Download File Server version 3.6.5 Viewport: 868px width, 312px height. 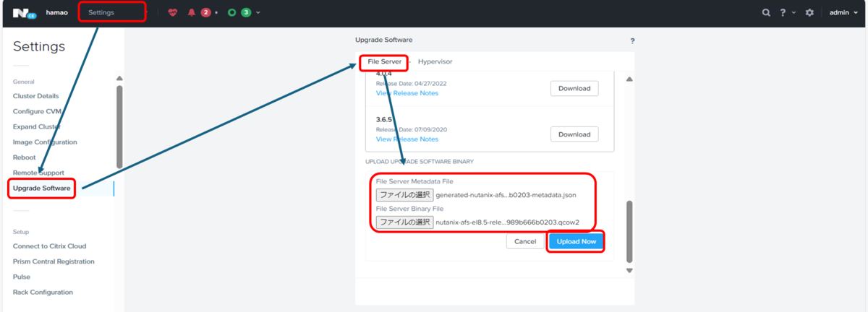coord(574,134)
